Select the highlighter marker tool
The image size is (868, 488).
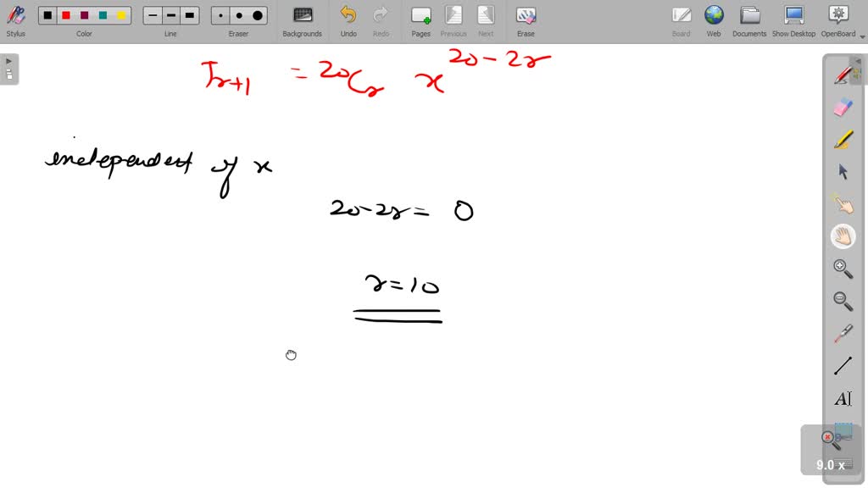pos(843,140)
